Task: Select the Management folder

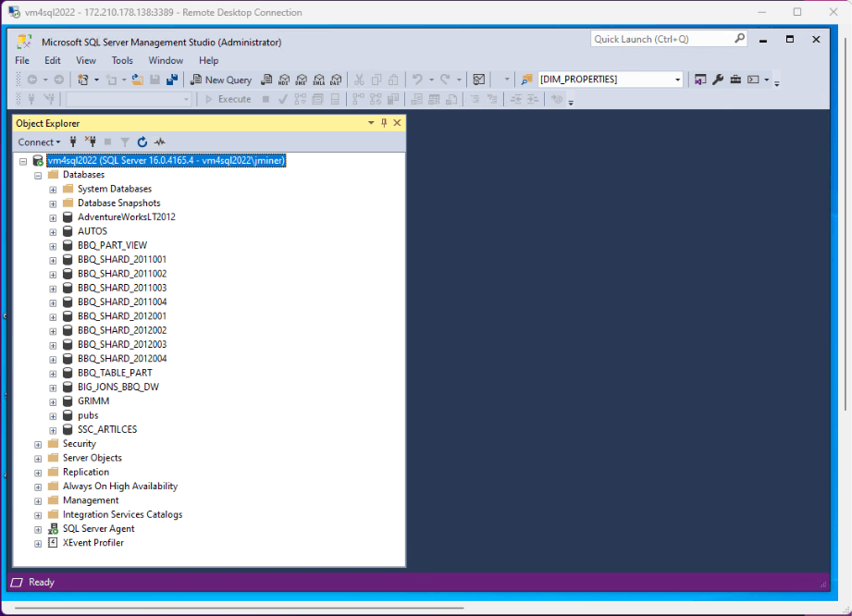Action: 91,499
